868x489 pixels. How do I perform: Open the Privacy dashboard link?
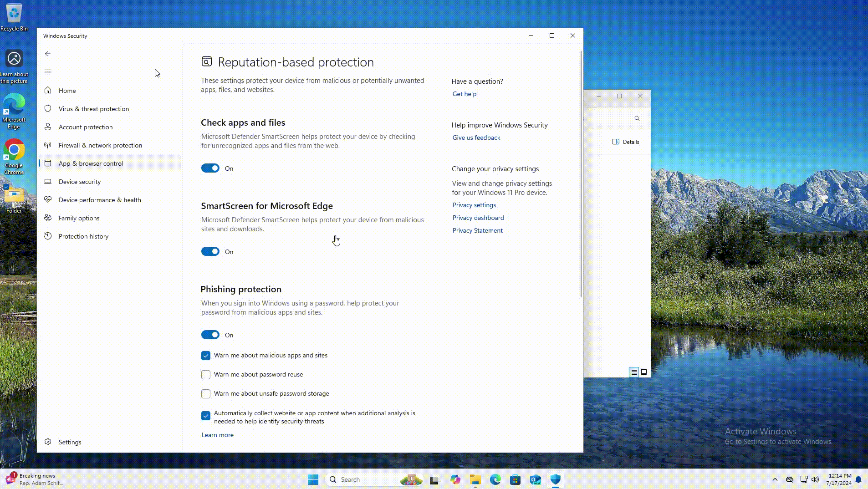coord(478,218)
